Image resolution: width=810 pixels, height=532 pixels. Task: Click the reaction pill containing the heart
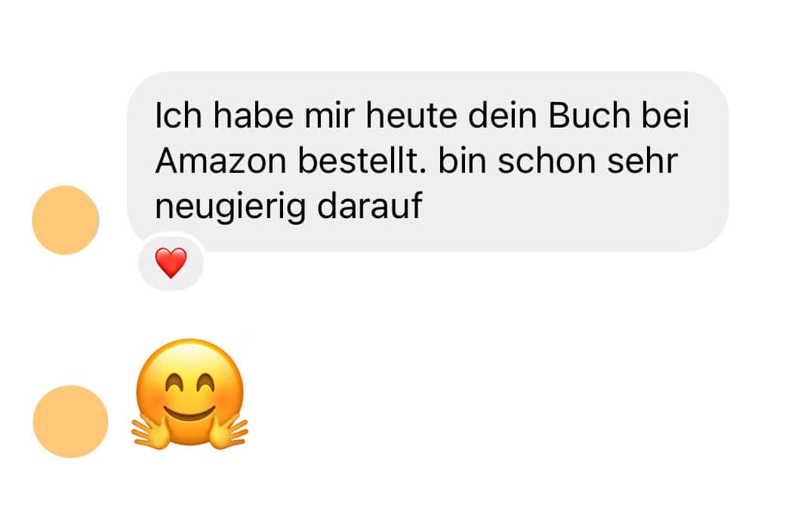point(171,263)
